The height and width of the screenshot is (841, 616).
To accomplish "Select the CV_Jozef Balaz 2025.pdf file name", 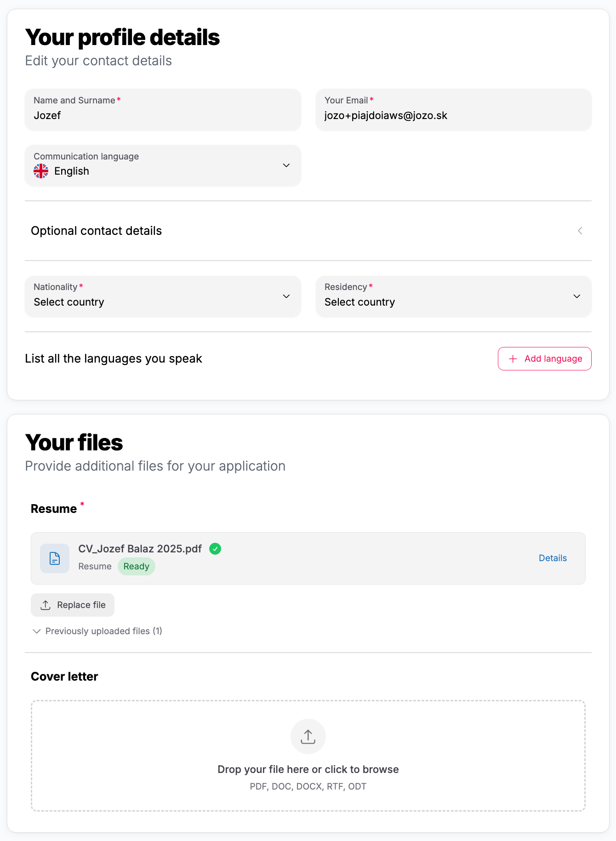I will pyautogui.click(x=140, y=549).
